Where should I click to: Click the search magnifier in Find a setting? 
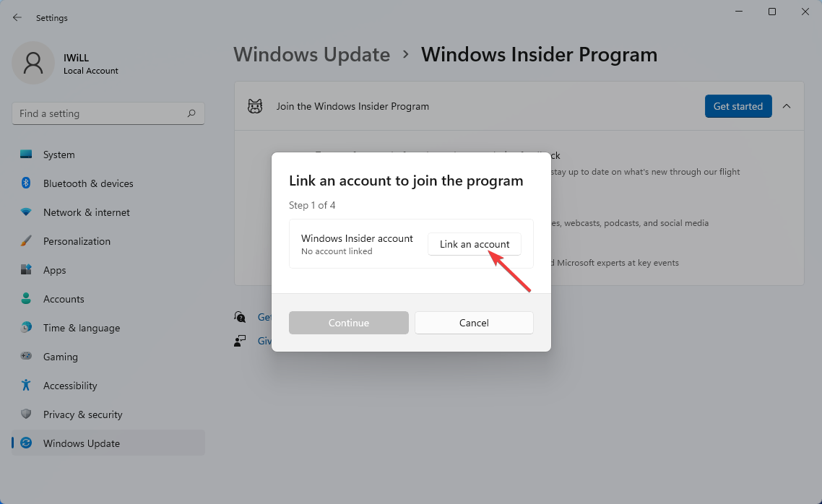click(191, 113)
